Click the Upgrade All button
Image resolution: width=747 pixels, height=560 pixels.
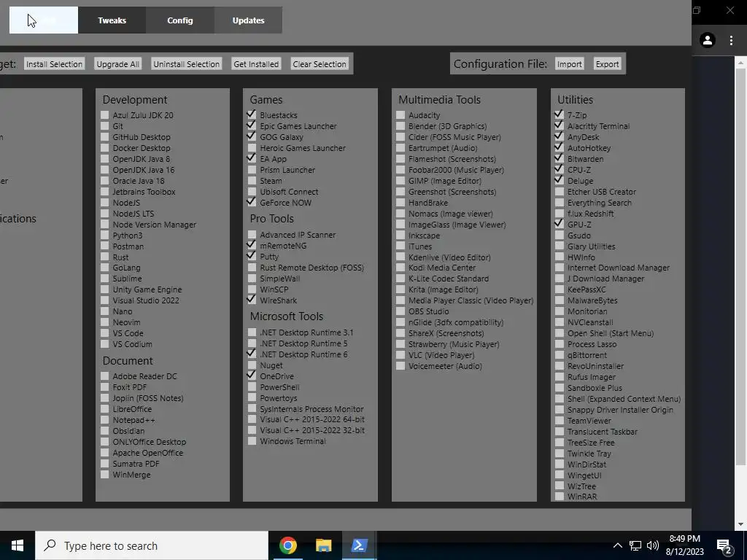(117, 64)
